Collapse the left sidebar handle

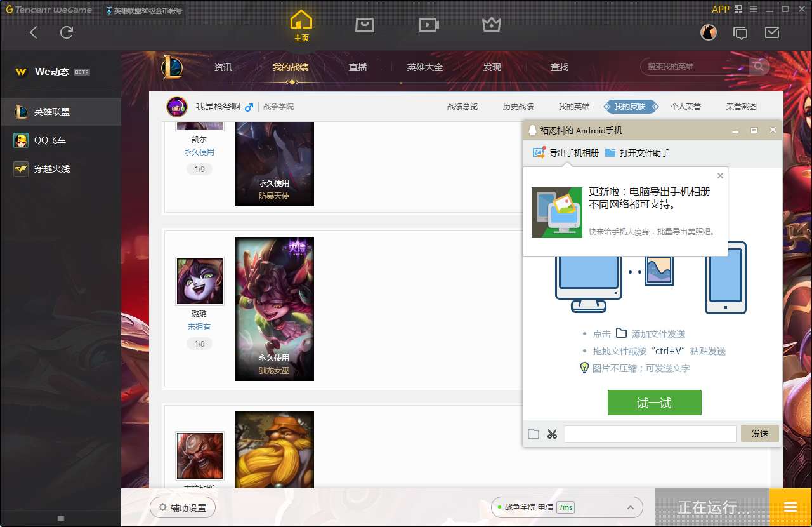60,518
